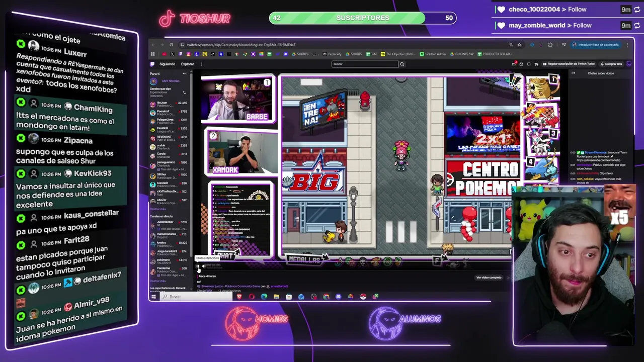Open the X bookmark icon
644x362 pixels.
coord(172,54)
